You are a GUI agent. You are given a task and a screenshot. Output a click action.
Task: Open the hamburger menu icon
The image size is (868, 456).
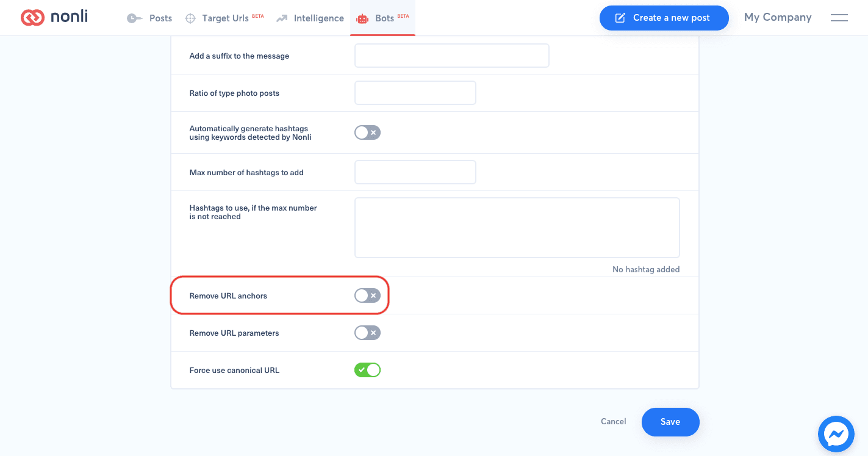pos(839,18)
